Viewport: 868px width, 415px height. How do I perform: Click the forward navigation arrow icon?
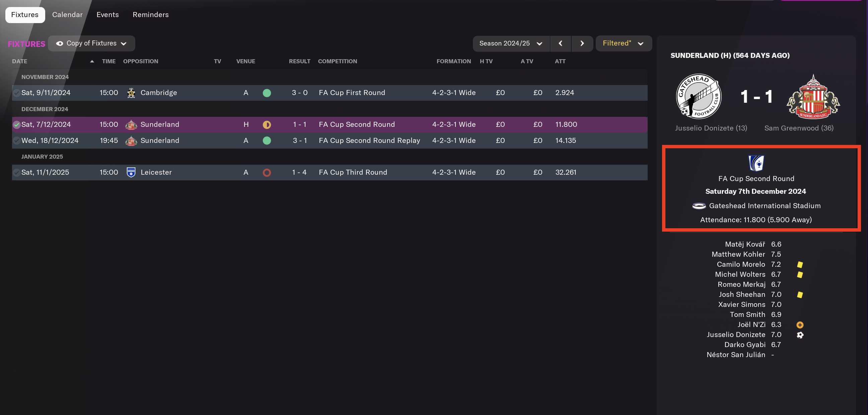point(581,43)
